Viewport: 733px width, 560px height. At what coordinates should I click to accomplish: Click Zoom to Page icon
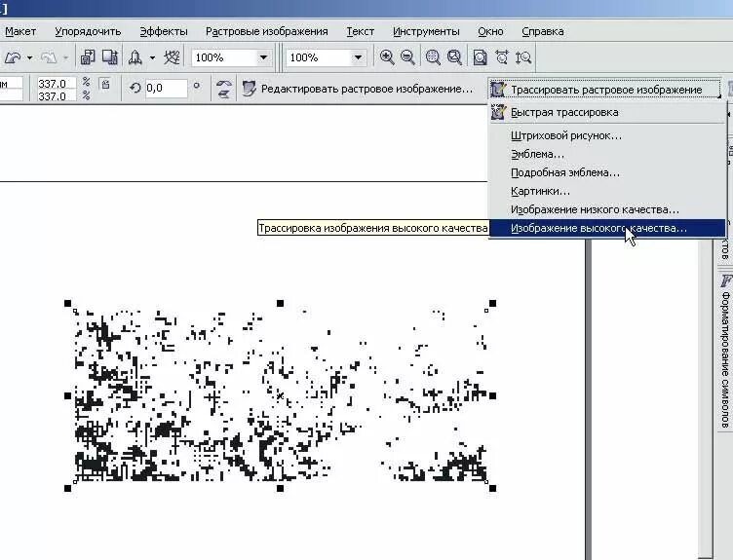[x=481, y=57]
